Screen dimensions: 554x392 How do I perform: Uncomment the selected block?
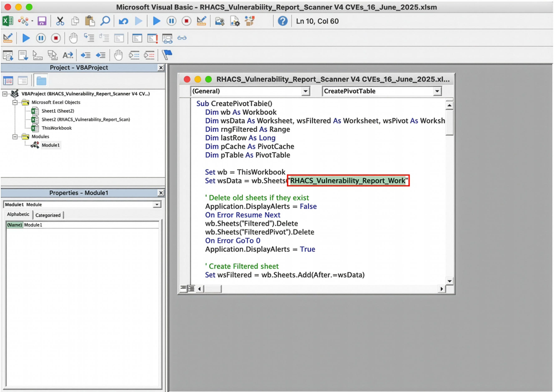coord(149,55)
